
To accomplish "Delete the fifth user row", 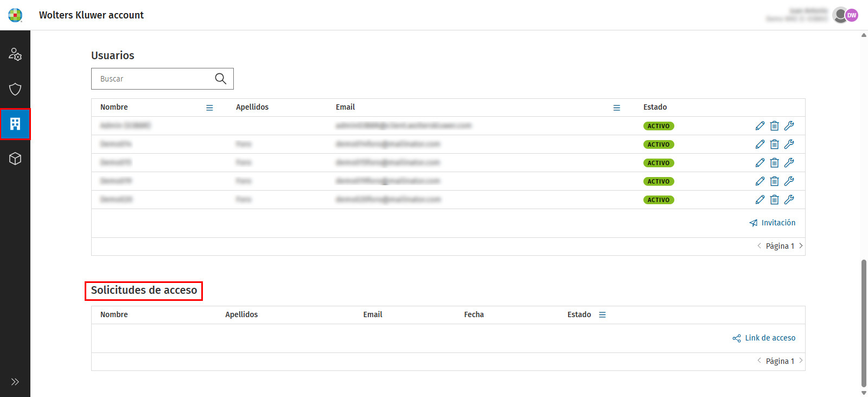I will 775,200.
